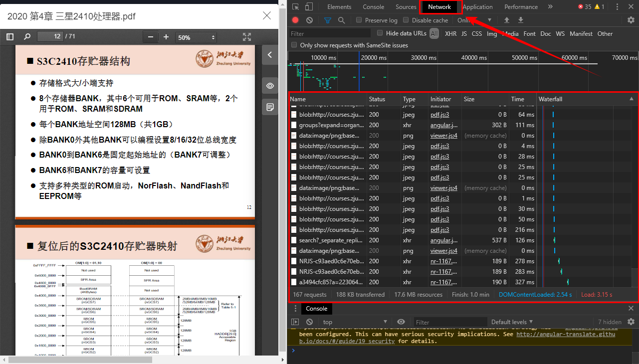
Task: Show the 35 errors indicator
Action: (584, 7)
